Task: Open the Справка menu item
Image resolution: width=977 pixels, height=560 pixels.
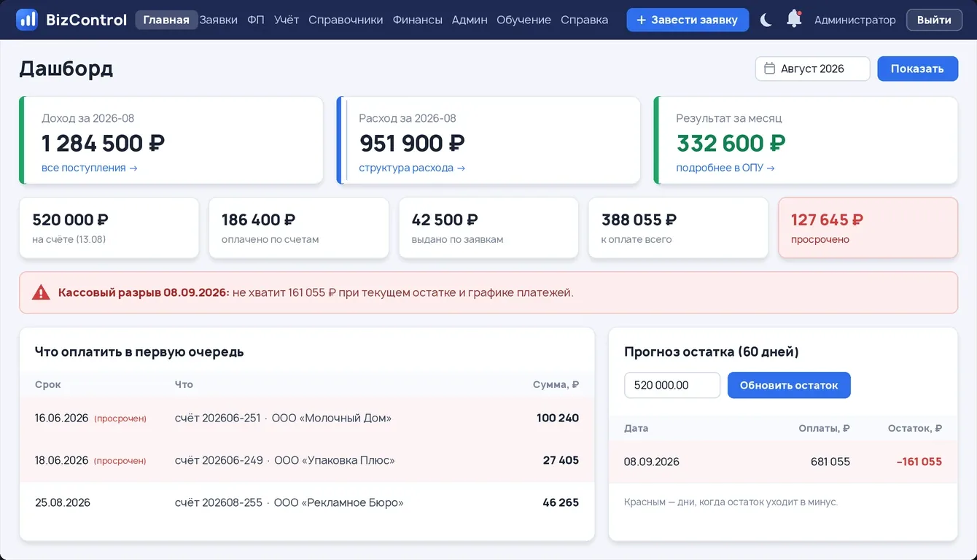Action: click(584, 20)
